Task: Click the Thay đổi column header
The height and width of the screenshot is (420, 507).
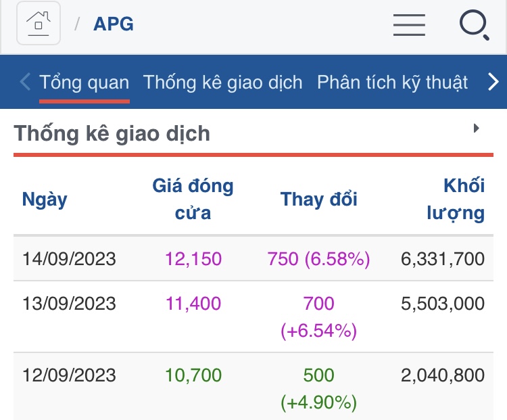Action: click(318, 200)
